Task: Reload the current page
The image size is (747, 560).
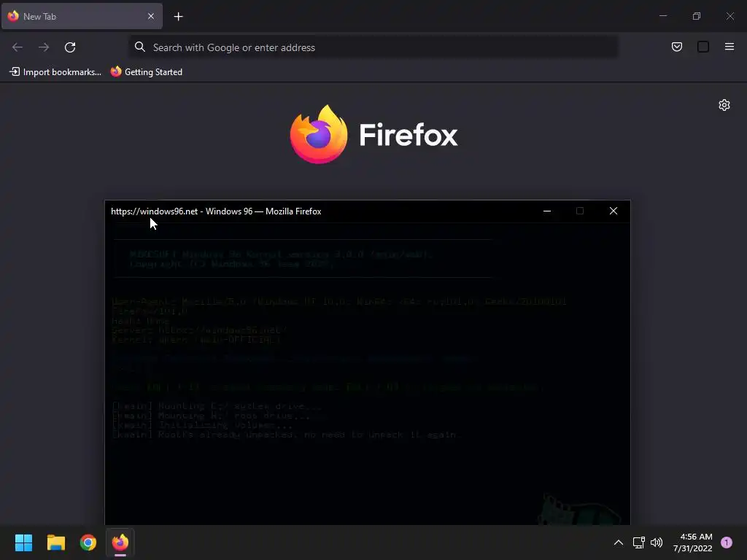Action: (70, 47)
